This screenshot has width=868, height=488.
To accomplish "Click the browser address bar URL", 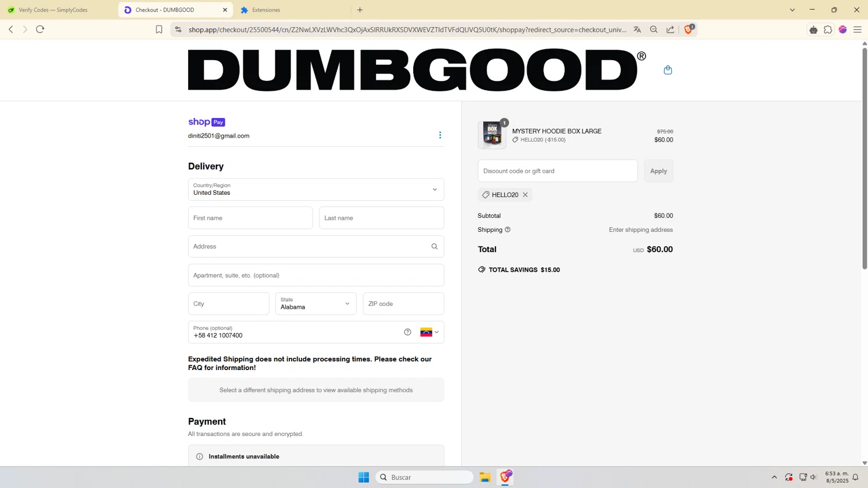I will pyautogui.click(x=407, y=29).
